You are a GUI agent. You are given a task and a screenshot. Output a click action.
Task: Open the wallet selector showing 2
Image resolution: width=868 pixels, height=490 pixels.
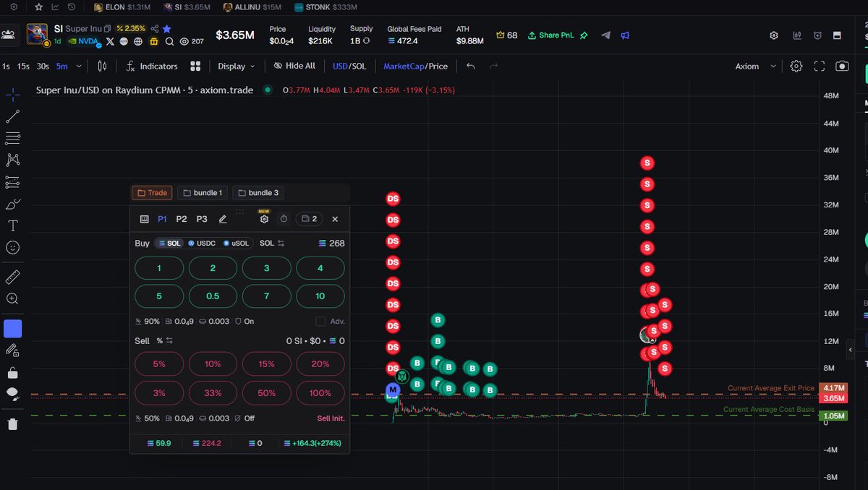310,219
